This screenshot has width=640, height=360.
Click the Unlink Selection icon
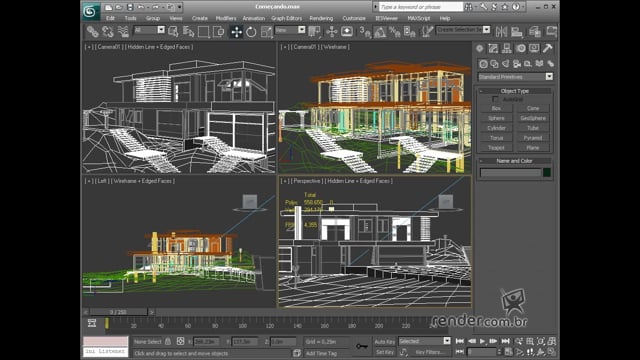[108, 31]
